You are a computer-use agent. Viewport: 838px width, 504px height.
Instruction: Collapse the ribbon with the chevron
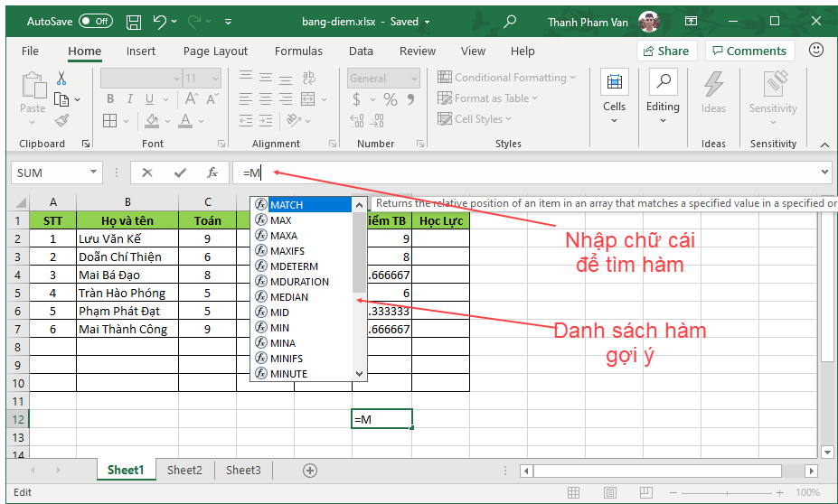pos(824,145)
